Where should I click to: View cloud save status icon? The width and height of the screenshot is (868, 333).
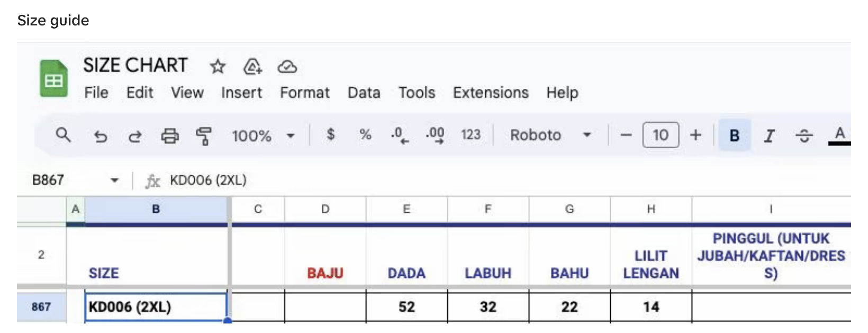click(x=287, y=67)
